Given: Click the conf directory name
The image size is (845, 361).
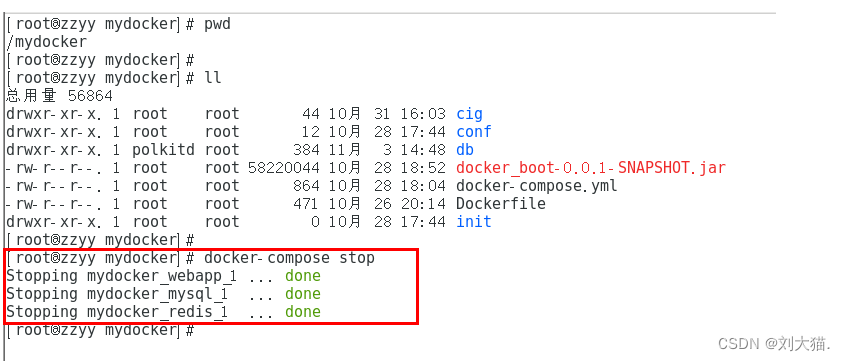Looking at the screenshot, I should [474, 132].
